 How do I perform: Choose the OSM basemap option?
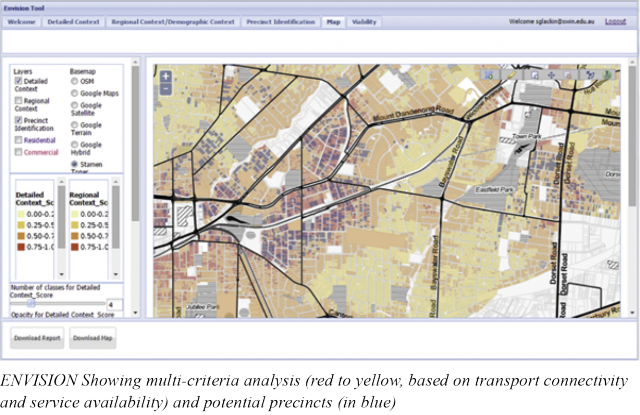pos(74,82)
